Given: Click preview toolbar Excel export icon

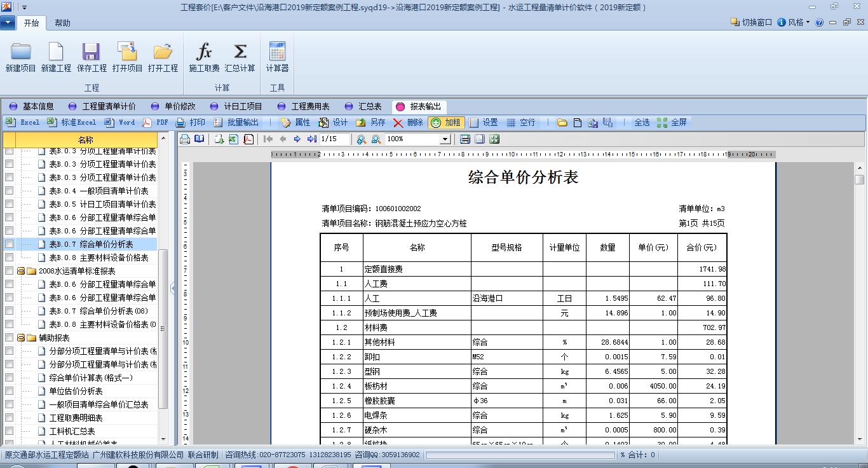Looking at the screenshot, I should pos(233,139).
